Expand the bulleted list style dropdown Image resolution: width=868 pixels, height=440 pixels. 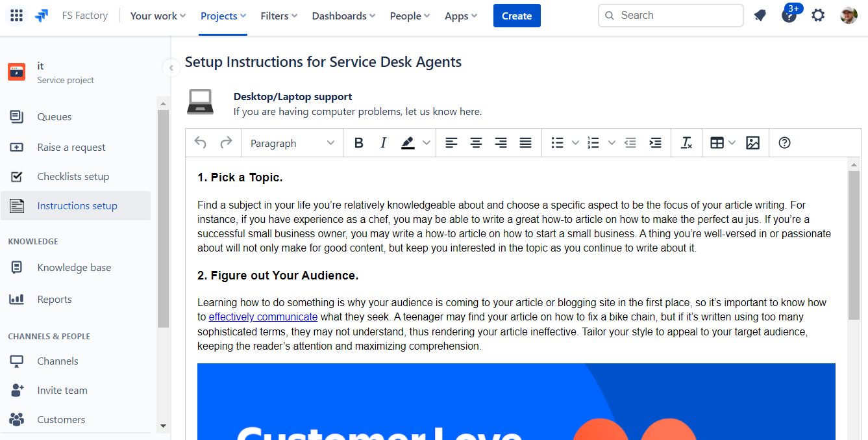click(x=575, y=143)
